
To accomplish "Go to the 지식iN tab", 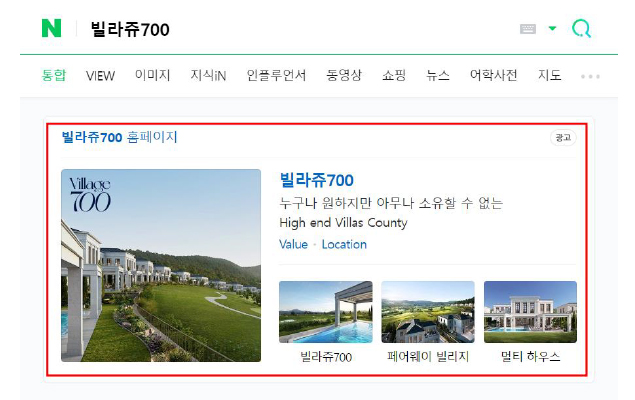I will tap(208, 75).
